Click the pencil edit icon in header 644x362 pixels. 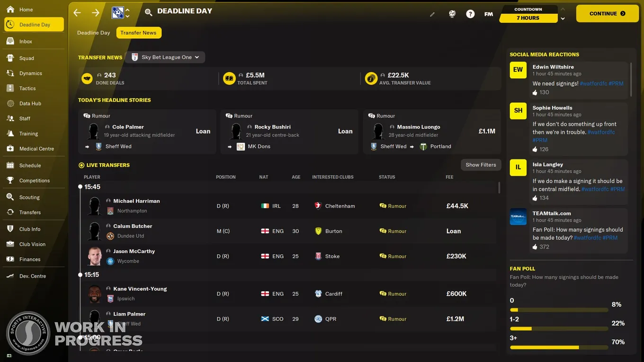pyautogui.click(x=432, y=14)
